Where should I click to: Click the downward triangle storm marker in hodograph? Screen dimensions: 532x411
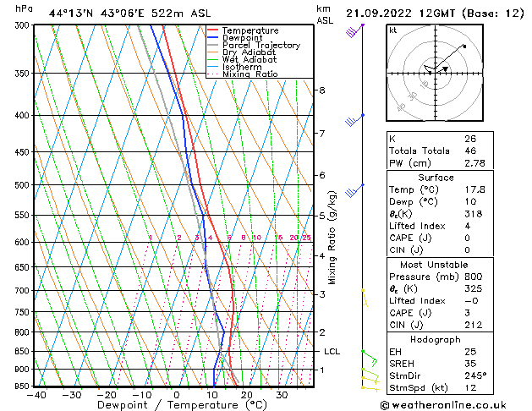[x=446, y=69]
